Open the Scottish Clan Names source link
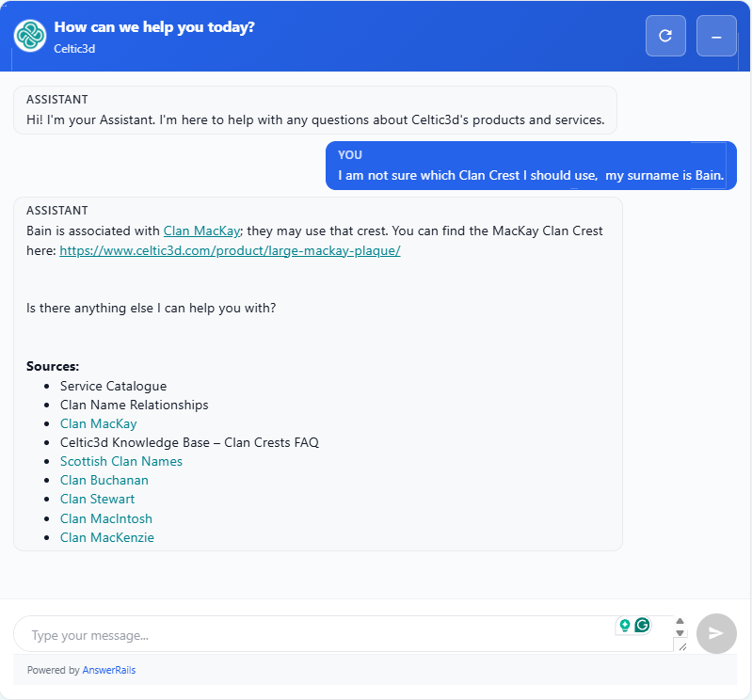Screen dimensions: 752x700 click(120, 461)
